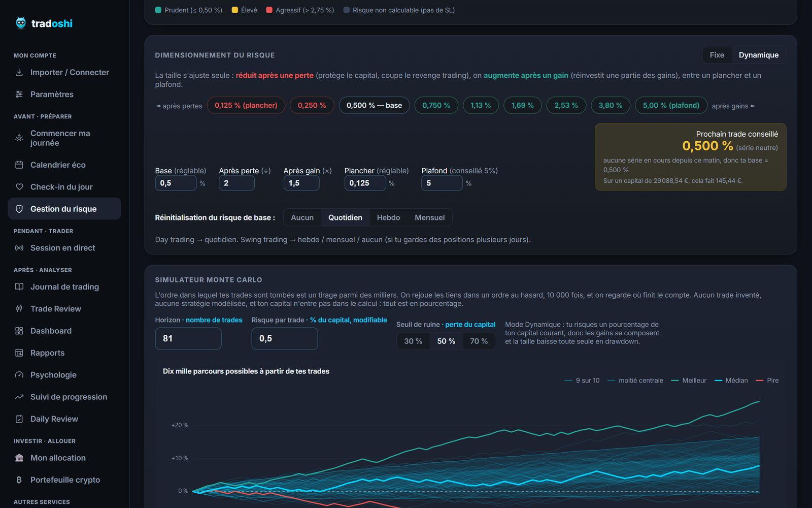Click the Base risk input field
Screen dimensions: 812x508
(x=176, y=183)
